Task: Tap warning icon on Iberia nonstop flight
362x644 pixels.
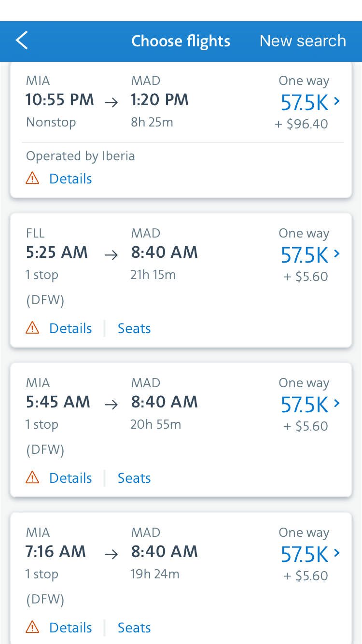Action: point(32,179)
